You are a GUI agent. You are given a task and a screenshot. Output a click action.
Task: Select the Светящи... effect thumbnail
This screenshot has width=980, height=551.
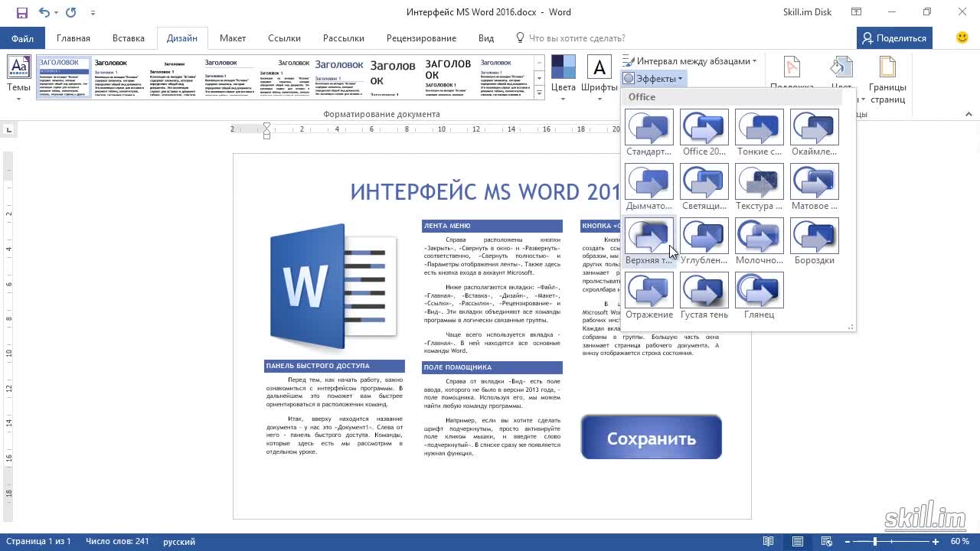[704, 181]
